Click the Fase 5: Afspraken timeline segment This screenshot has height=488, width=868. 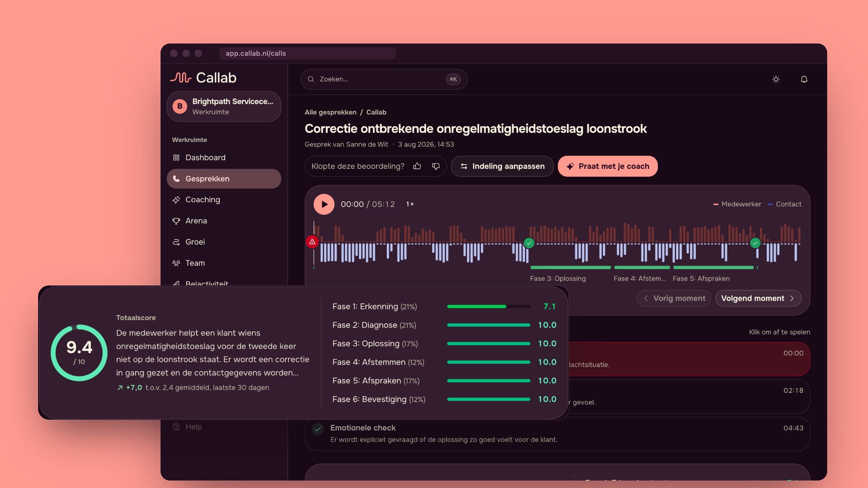pyautogui.click(x=713, y=268)
